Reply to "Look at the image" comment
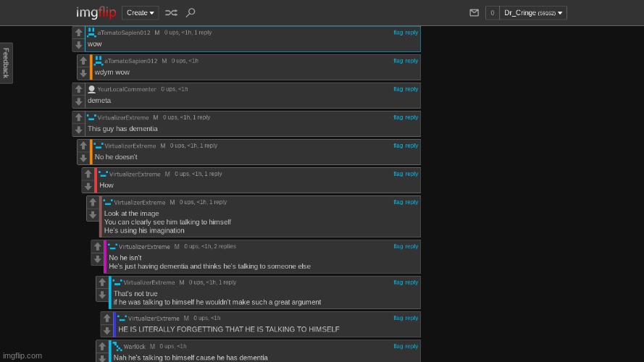The width and height of the screenshot is (644, 362). (x=411, y=202)
